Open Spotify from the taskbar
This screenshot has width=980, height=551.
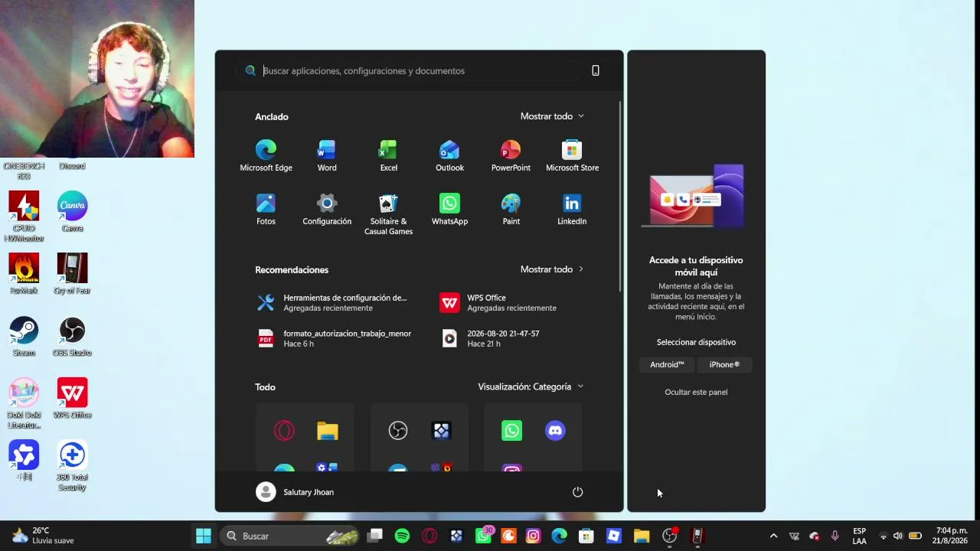point(402,536)
